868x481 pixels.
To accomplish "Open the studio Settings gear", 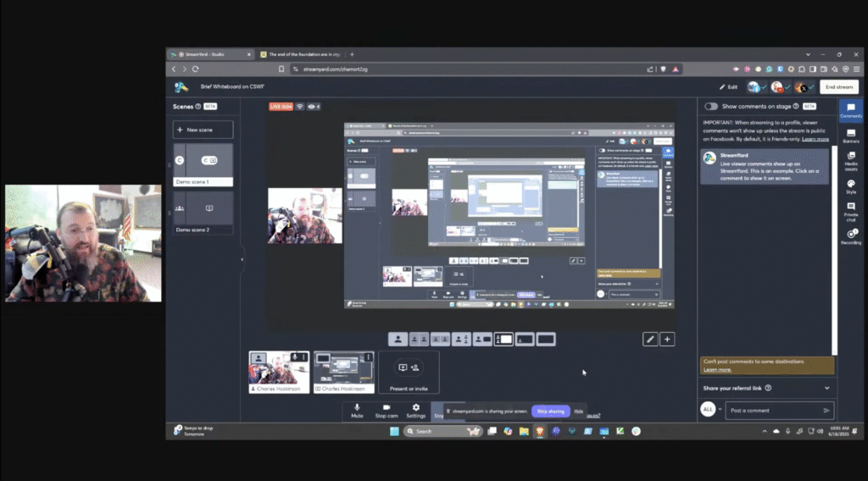I will pyautogui.click(x=415, y=411).
